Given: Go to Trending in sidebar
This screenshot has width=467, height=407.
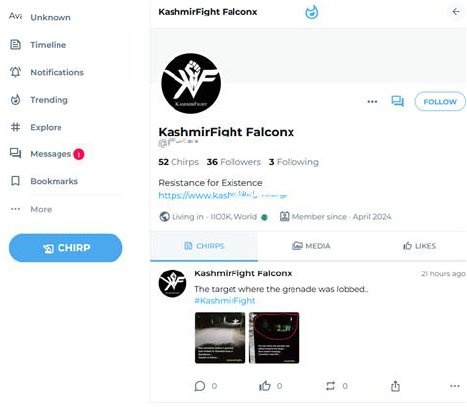Looking at the screenshot, I should pos(39,100).
